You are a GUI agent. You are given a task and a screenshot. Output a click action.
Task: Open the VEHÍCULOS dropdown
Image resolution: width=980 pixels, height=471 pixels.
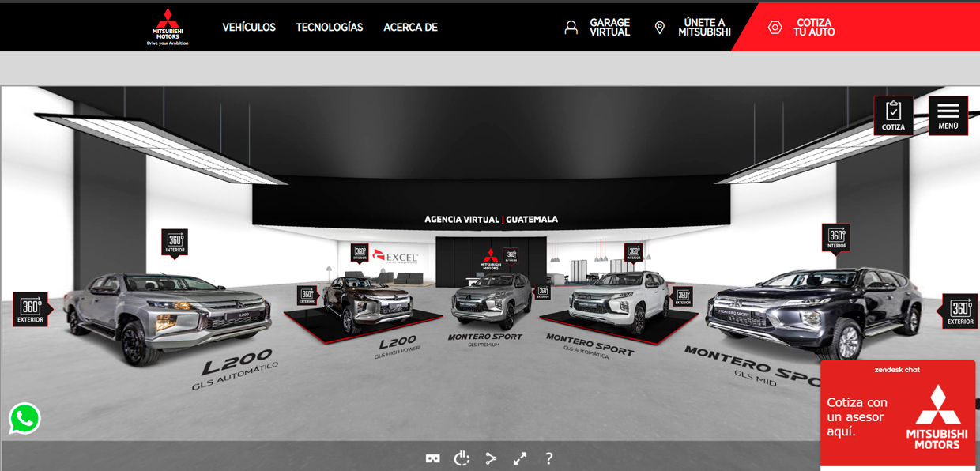(x=249, y=27)
